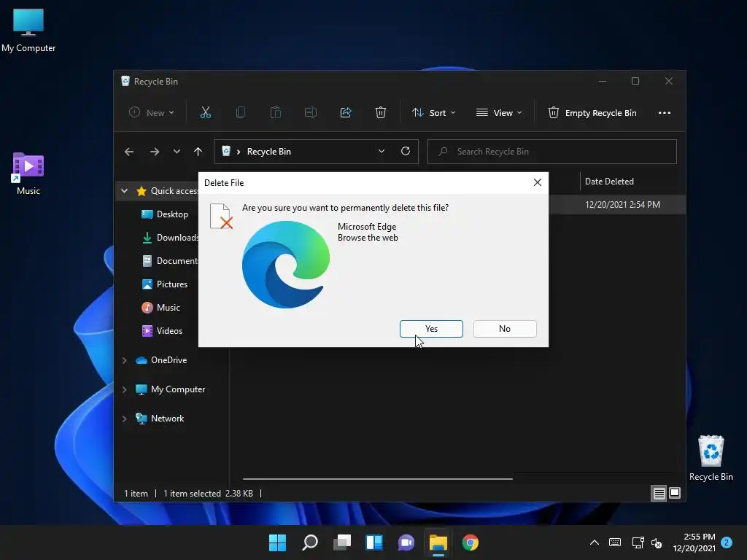Click the Rename icon in toolbar
747x560 pixels.
[310, 112]
